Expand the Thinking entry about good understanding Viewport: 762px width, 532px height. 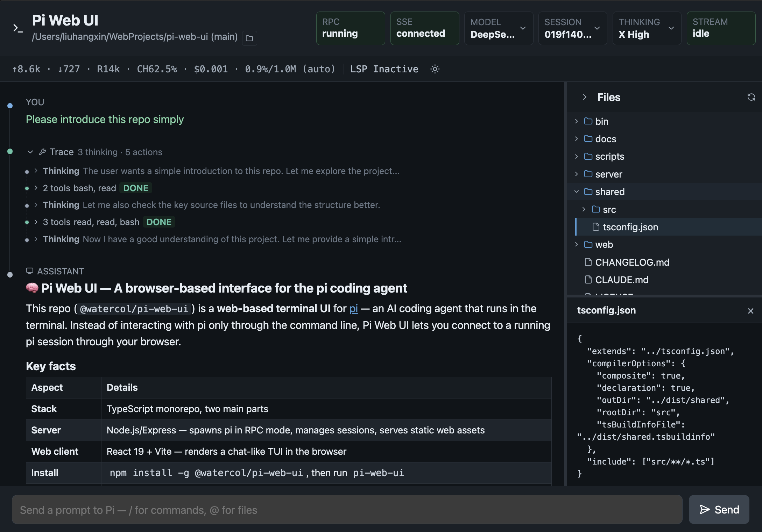pyautogui.click(x=36, y=239)
